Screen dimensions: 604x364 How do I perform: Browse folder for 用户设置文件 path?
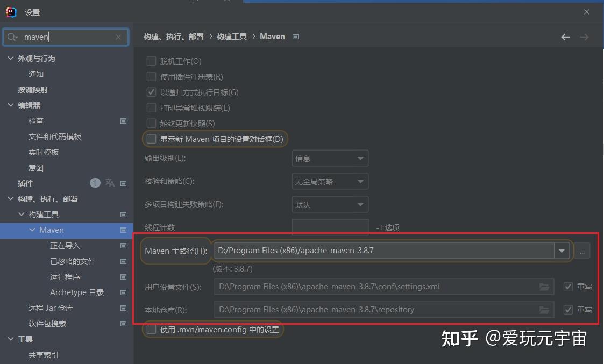coord(544,287)
